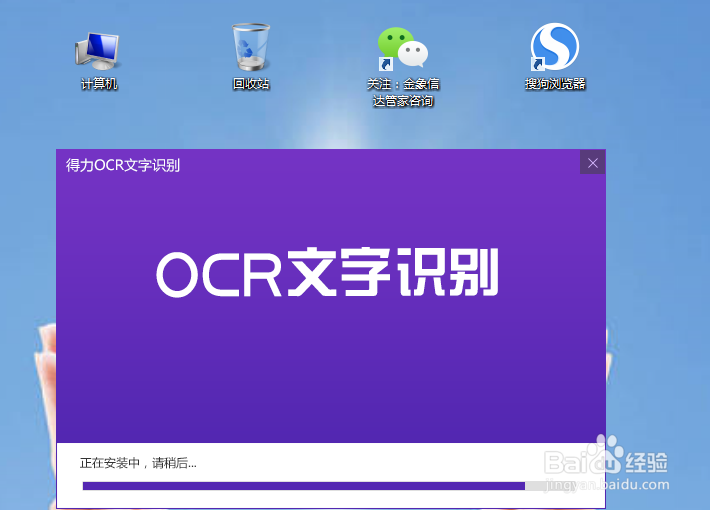Click the WeChat 关注：金象信达管家咨询 shortcut
The image size is (710, 510).
click(403, 67)
